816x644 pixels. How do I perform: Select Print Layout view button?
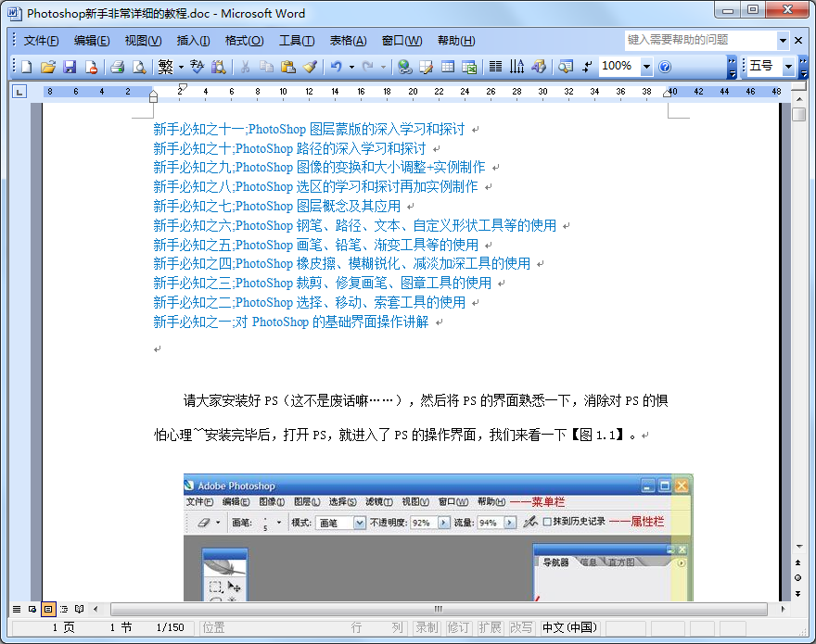point(48,609)
